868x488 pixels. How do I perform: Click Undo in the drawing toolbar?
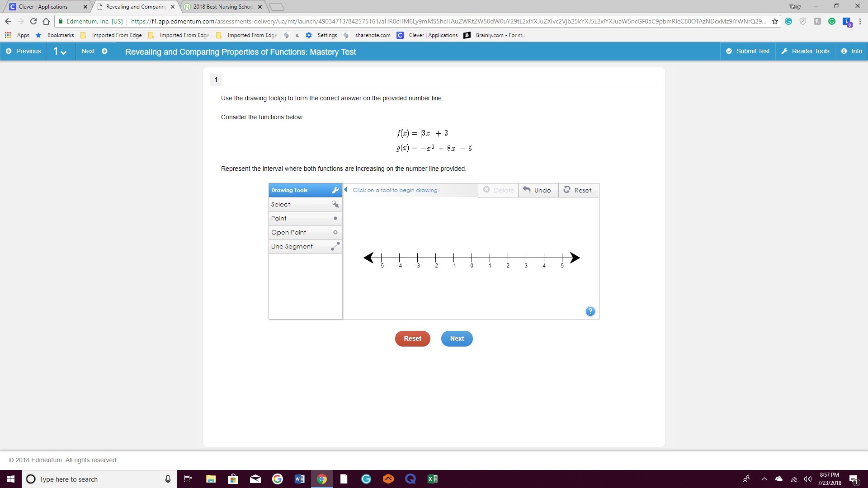(x=538, y=190)
